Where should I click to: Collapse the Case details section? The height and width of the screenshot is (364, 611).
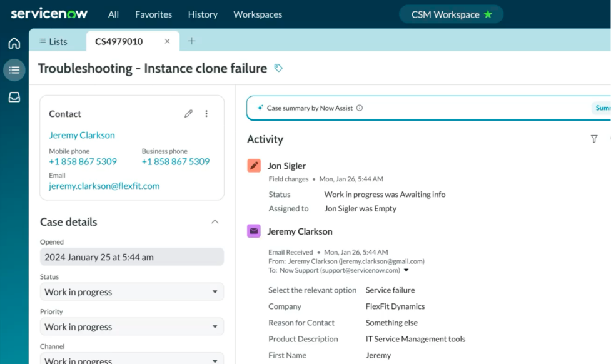coord(215,222)
